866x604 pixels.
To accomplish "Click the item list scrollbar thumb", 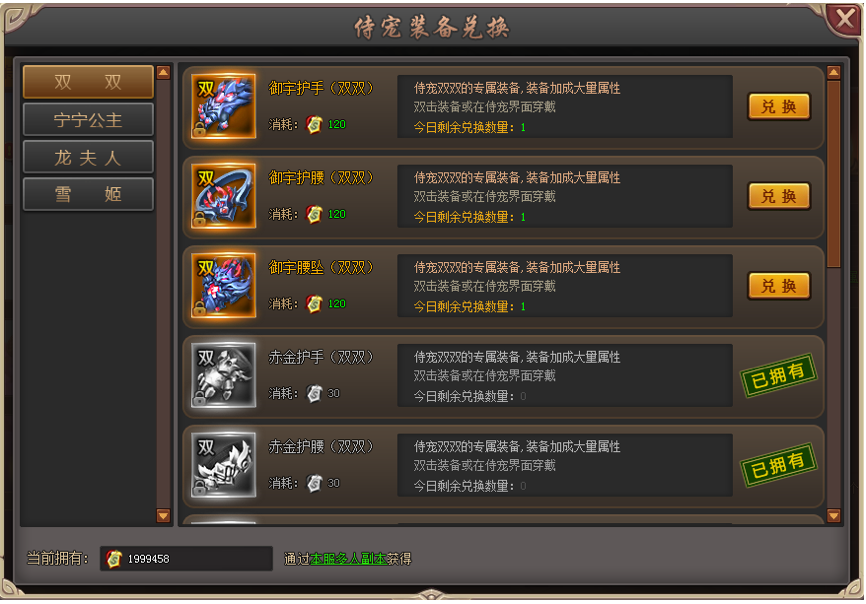I will coord(833,174).
